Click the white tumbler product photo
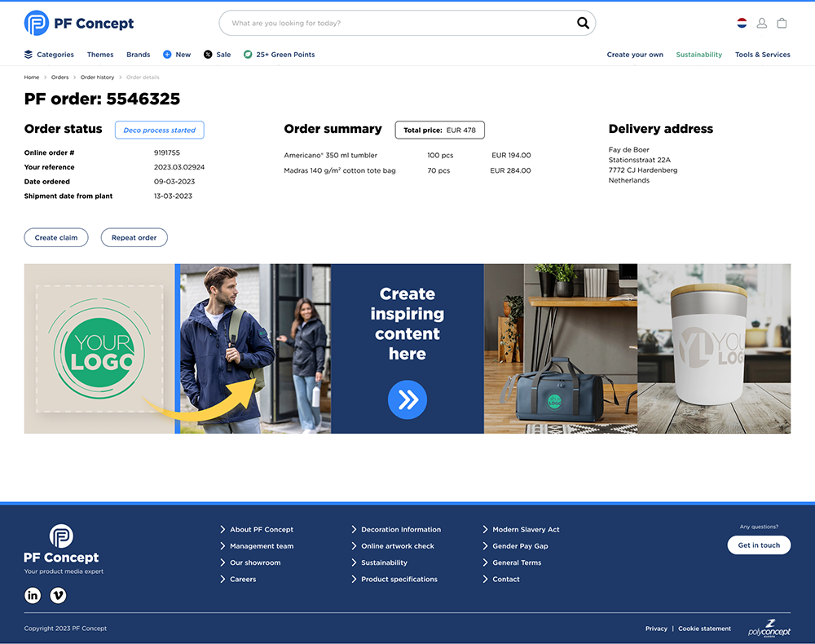Viewport: 815px width, 644px height. coord(714,349)
